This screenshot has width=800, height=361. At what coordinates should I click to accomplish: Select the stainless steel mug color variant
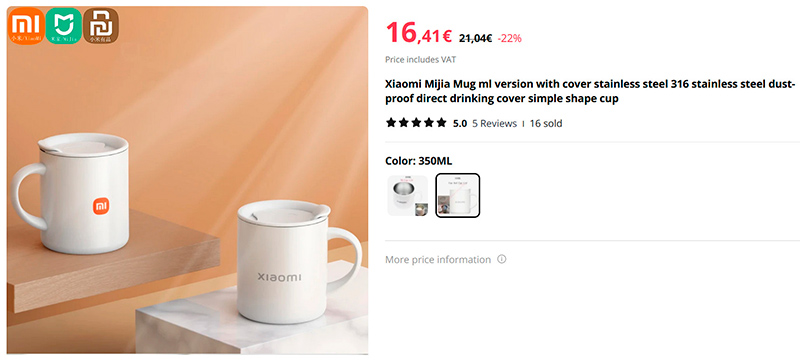408,195
